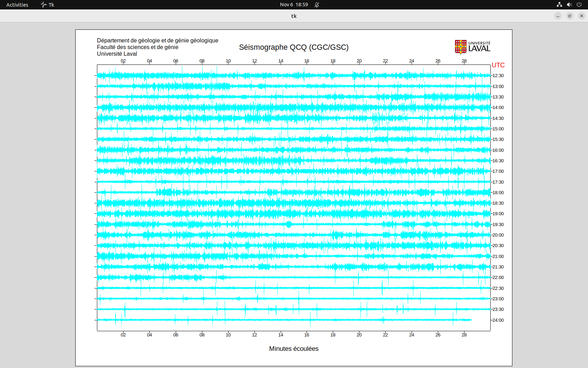Click the top axis 16 minute tick
The height and width of the screenshot is (368, 588).
pos(307,61)
